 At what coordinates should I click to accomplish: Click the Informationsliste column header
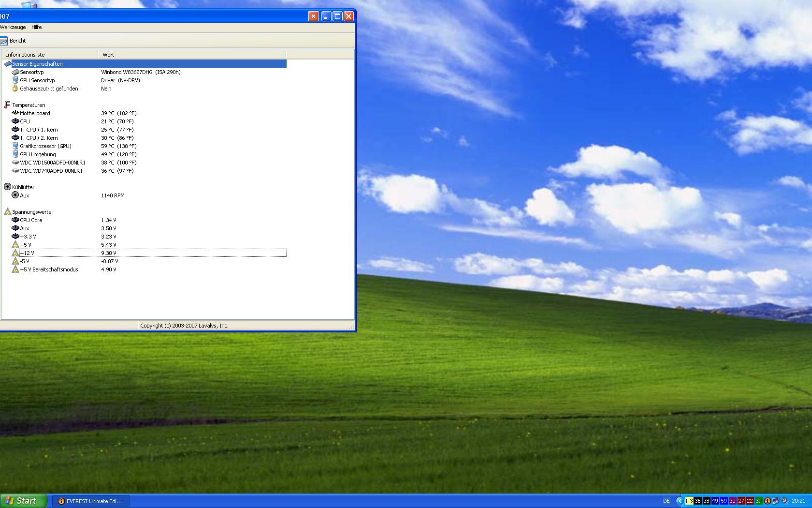click(50, 55)
